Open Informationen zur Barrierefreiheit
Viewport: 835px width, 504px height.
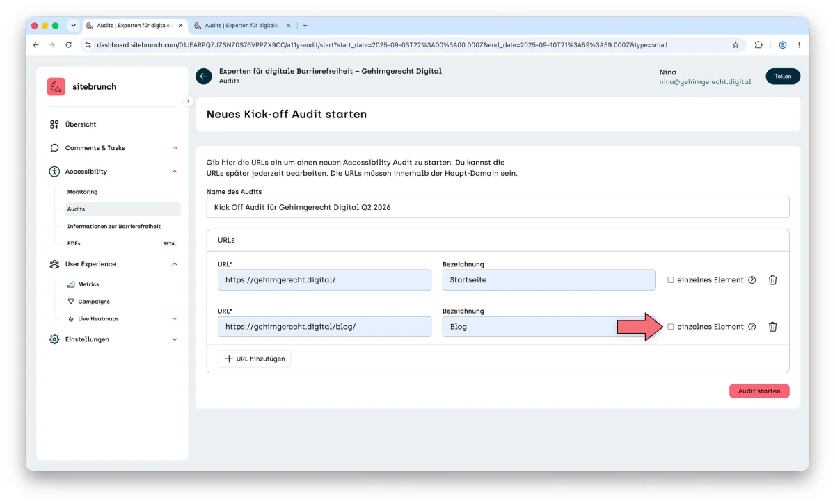(114, 227)
